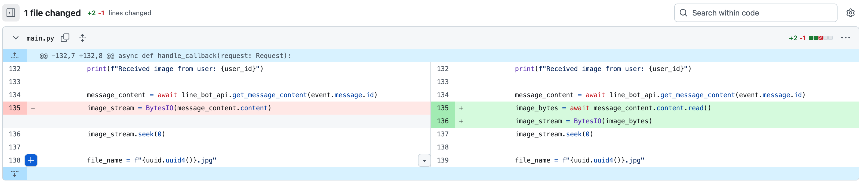
Task: Select deleted line number 135
Action: point(14,108)
